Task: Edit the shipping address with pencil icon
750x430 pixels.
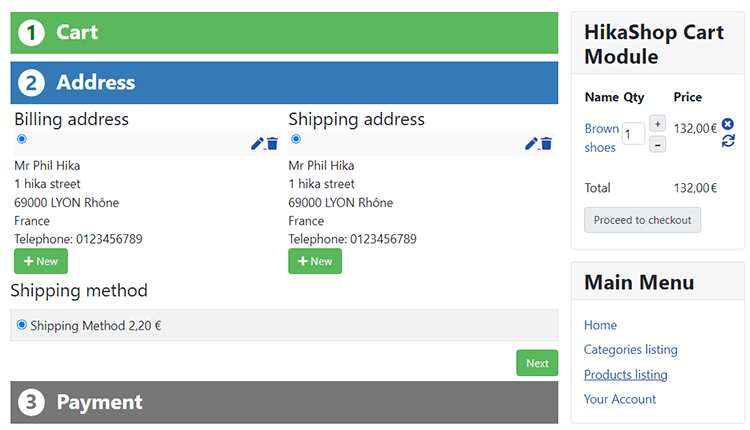Action: (x=531, y=143)
